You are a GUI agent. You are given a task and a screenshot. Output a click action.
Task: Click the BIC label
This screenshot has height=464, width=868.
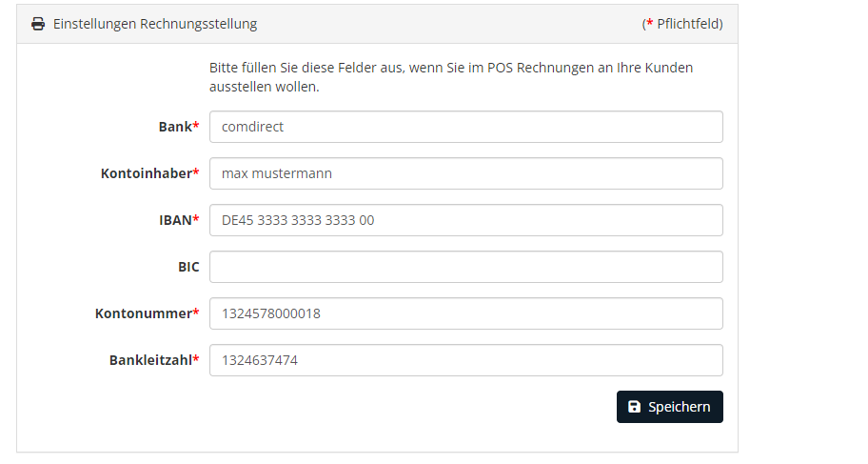(x=188, y=267)
